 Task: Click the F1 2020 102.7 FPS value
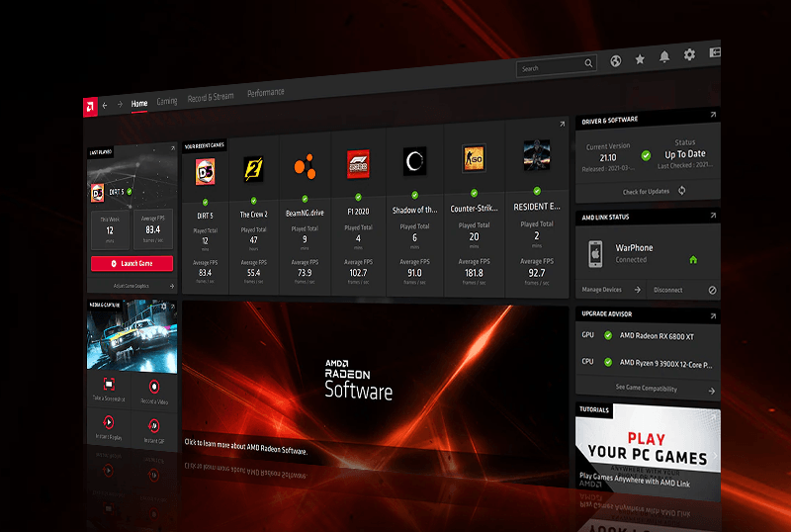[x=358, y=273]
